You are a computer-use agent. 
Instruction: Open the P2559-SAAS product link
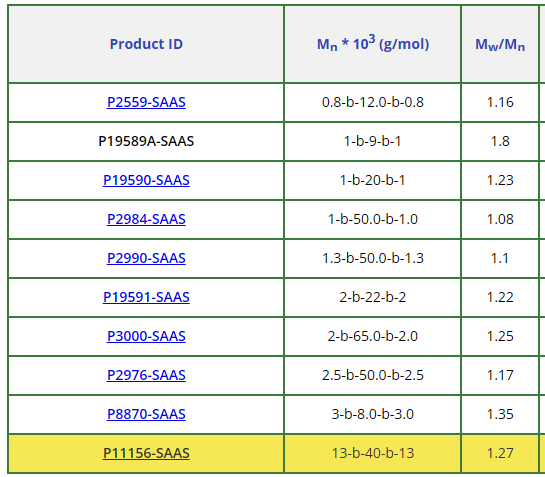pos(146,102)
